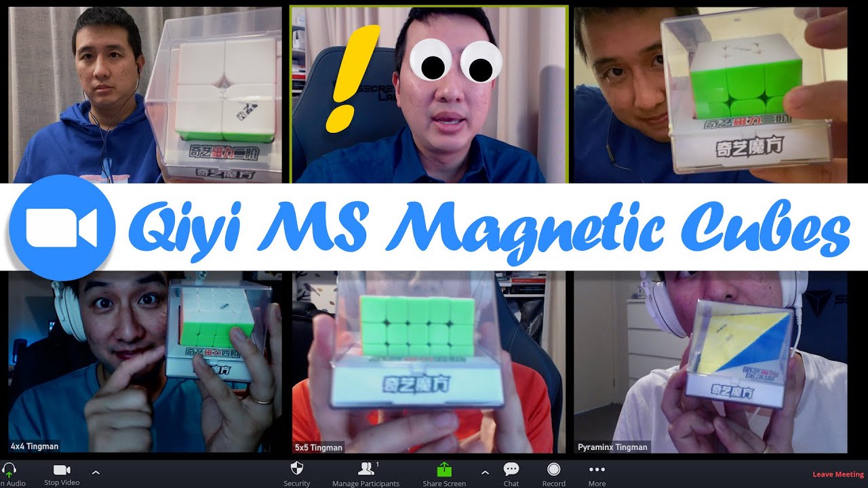The width and height of the screenshot is (868, 488).
Task: Expand video options arrow beside Stop Video
Action: (96, 472)
